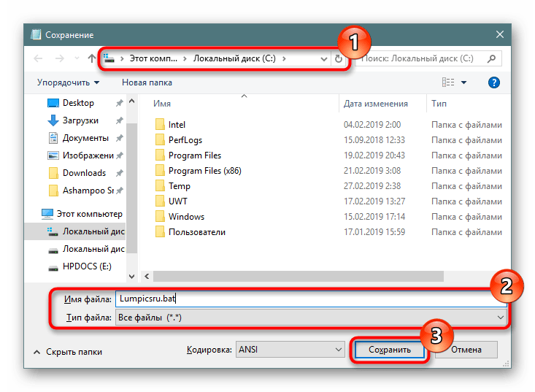Collapse folders with 'Скрыть папки'
This screenshot has height=392, width=535.
point(68,352)
